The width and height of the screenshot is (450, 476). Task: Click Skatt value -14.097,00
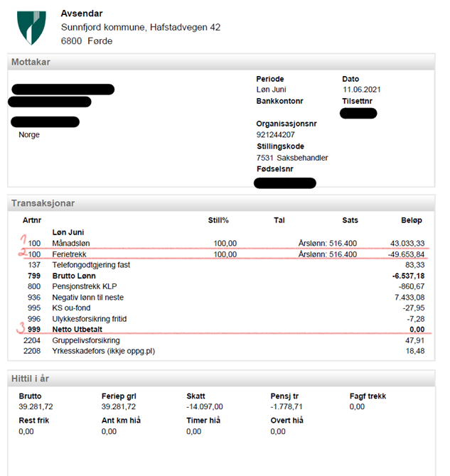pos(205,407)
